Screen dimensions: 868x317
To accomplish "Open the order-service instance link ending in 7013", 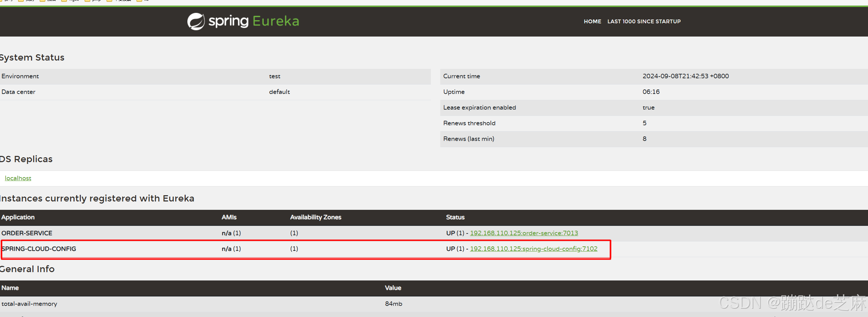I will click(x=524, y=233).
